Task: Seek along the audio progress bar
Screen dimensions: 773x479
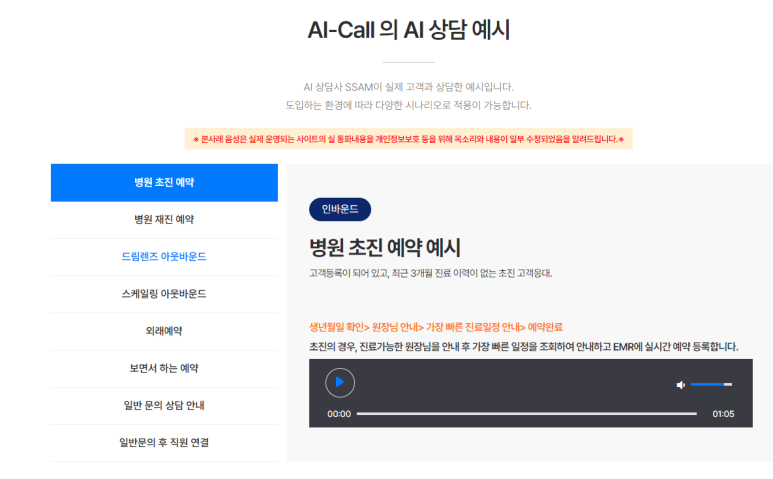Action: (x=527, y=414)
